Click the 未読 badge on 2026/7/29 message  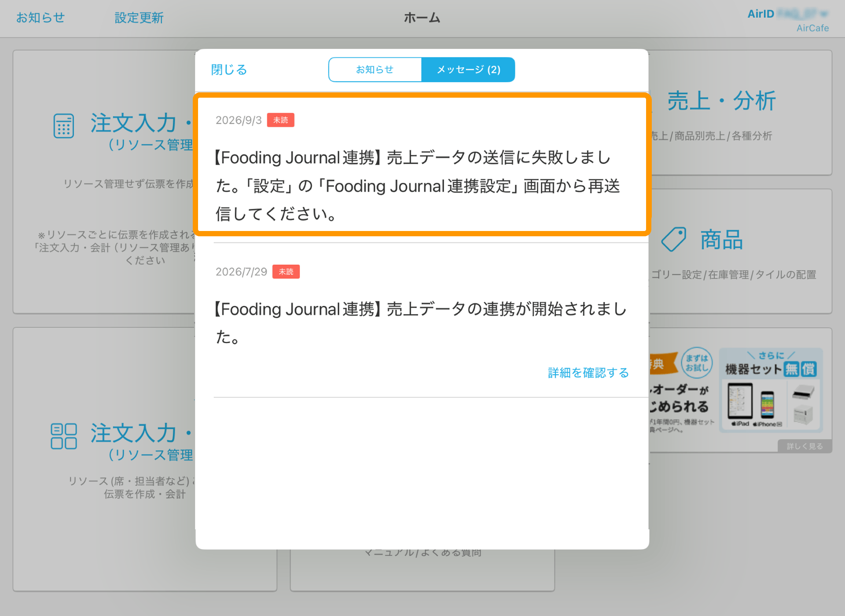pyautogui.click(x=286, y=271)
